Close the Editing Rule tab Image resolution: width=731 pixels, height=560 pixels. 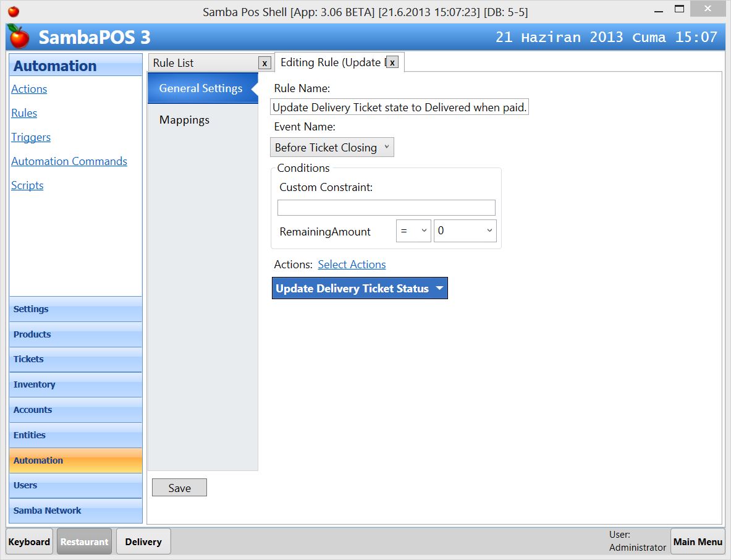392,62
